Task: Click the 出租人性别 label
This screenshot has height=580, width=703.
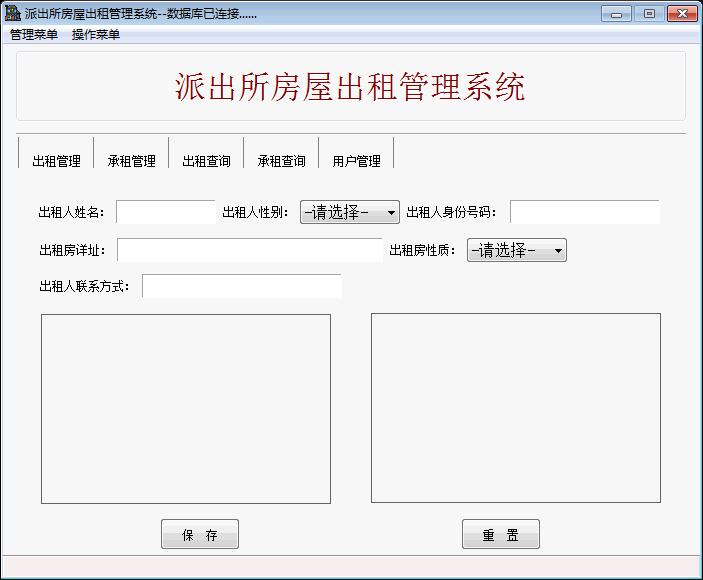Action: 256,212
